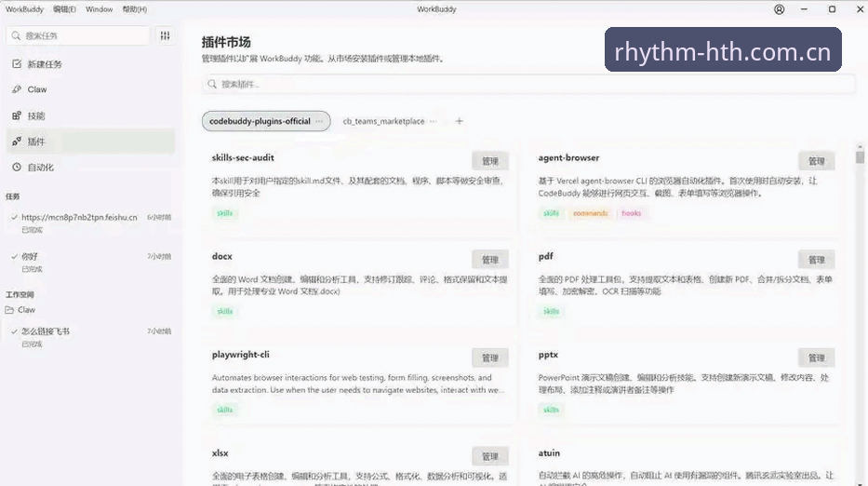
Task: Click the user account icon in title bar
Action: pyautogui.click(x=779, y=9)
